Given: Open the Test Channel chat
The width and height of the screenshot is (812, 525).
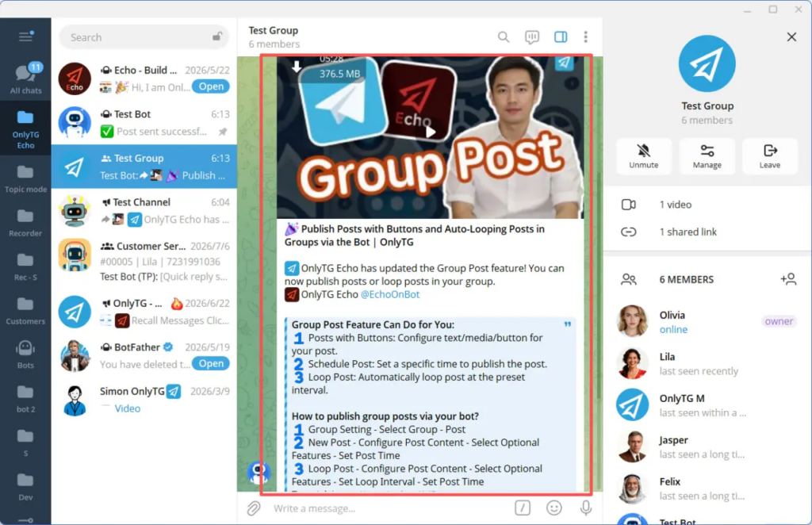Looking at the screenshot, I should point(144,210).
